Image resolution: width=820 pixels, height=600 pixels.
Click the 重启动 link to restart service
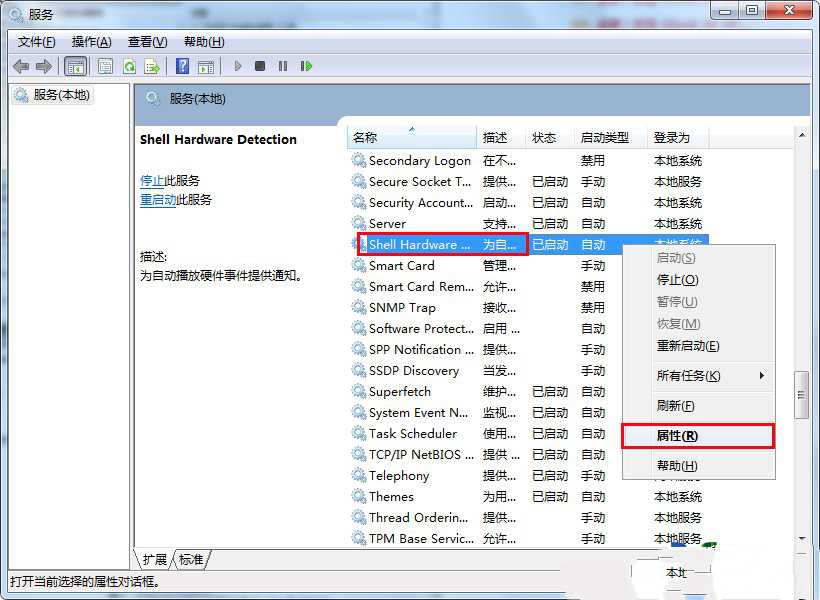point(158,200)
